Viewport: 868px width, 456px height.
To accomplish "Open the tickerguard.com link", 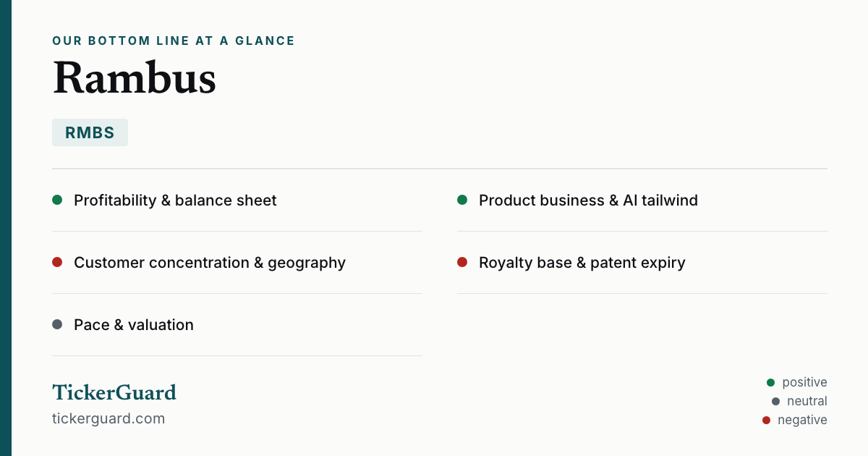I will pyautogui.click(x=109, y=418).
